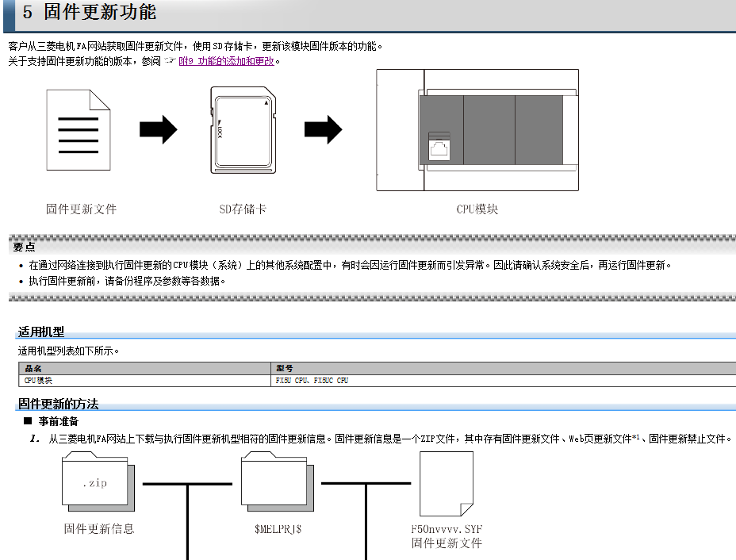Click the SD存储卡 caption label
Screen dimensions: 736x560
[243, 209]
